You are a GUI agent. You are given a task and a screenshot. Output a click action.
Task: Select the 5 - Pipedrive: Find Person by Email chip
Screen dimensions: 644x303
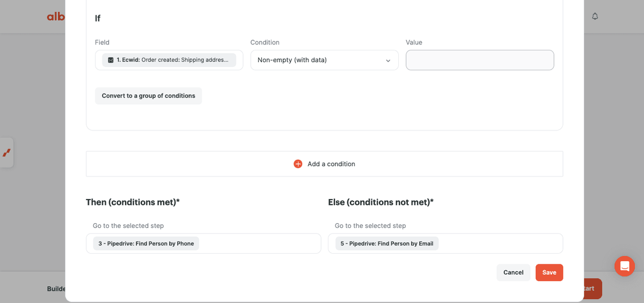click(x=387, y=243)
